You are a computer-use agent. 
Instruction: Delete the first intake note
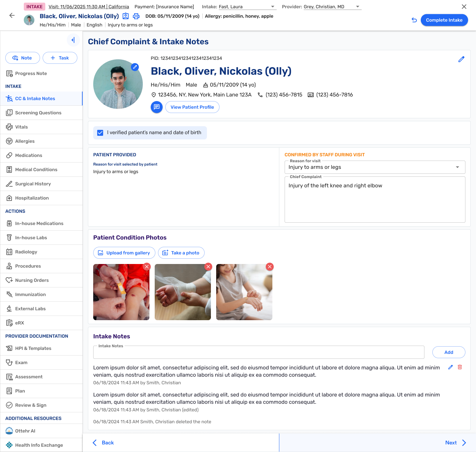coord(460,367)
